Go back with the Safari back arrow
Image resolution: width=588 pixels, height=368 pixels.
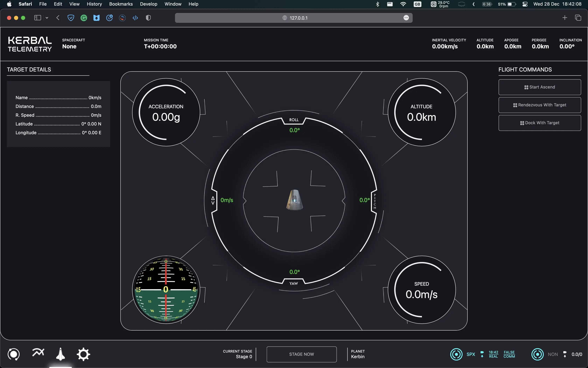click(58, 18)
